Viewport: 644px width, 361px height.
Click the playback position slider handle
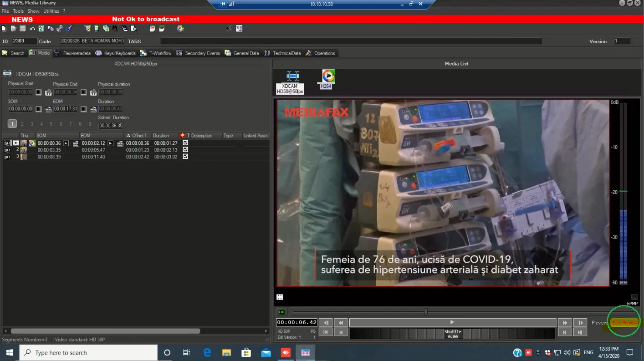tap(426, 312)
